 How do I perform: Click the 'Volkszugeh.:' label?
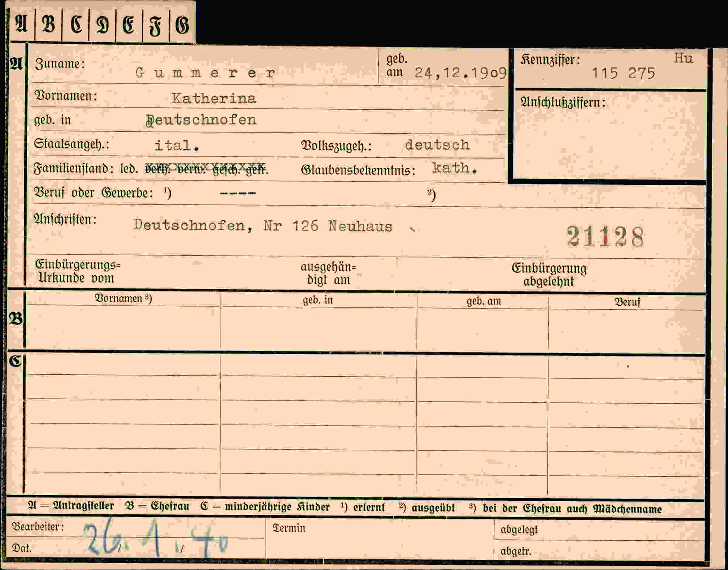pos(336,146)
